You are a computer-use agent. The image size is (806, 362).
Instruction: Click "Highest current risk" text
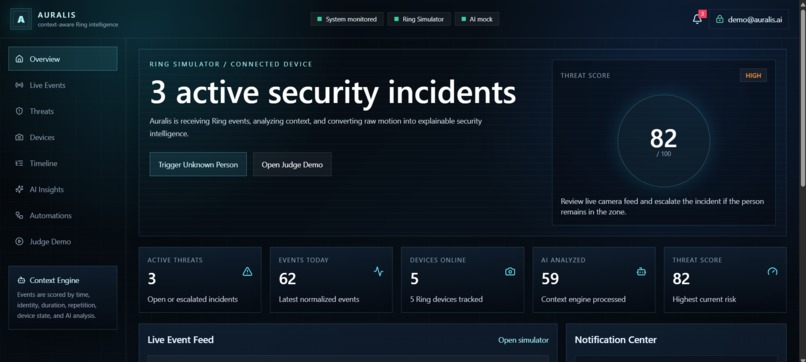(704, 299)
